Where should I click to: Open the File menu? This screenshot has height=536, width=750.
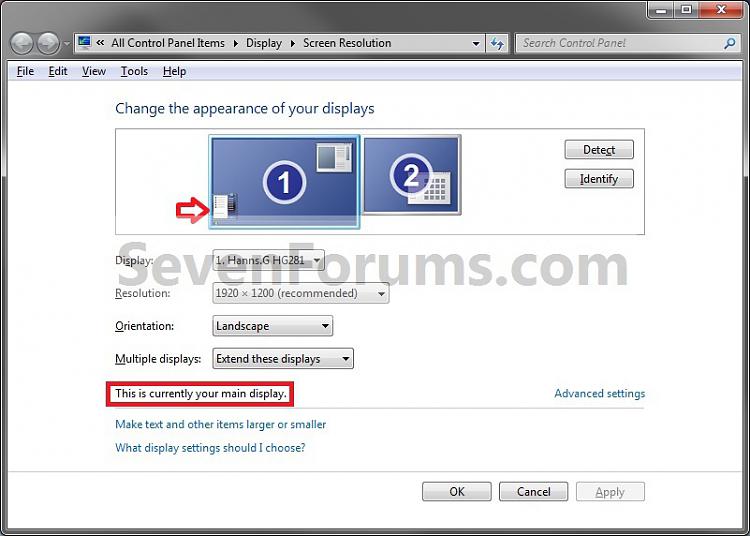tap(25, 71)
